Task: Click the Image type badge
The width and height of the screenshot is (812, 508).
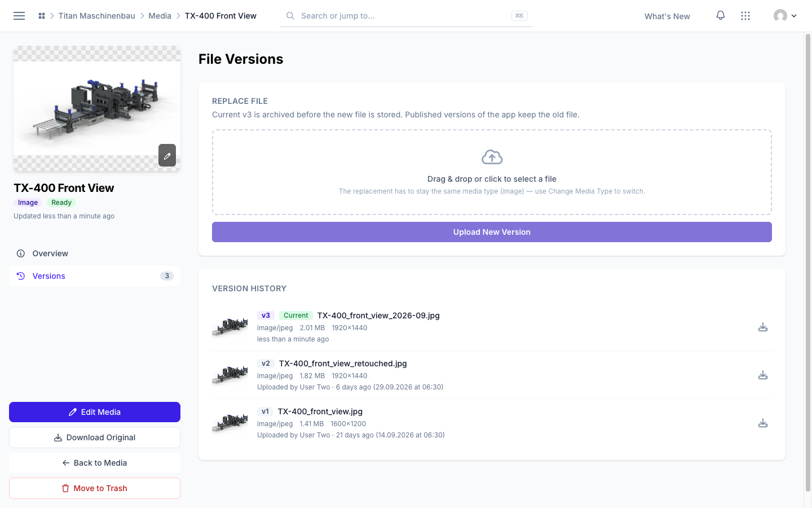Action: point(28,203)
